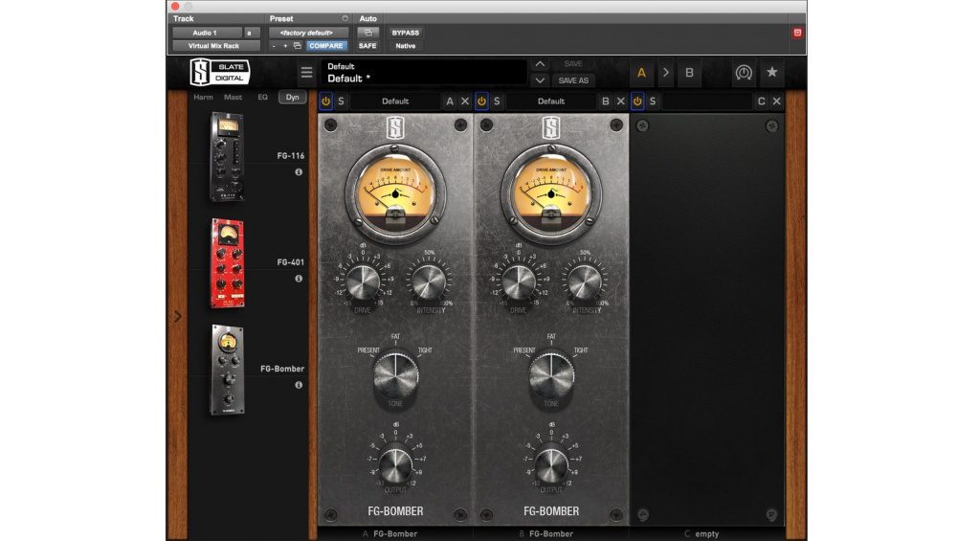Click slot A Drive knob

click(363, 282)
